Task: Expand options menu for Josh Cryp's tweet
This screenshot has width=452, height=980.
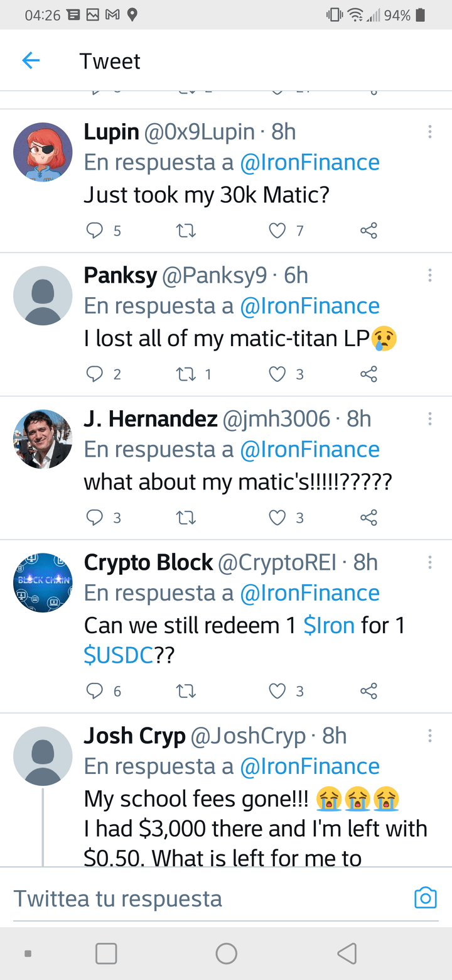Action: click(429, 736)
